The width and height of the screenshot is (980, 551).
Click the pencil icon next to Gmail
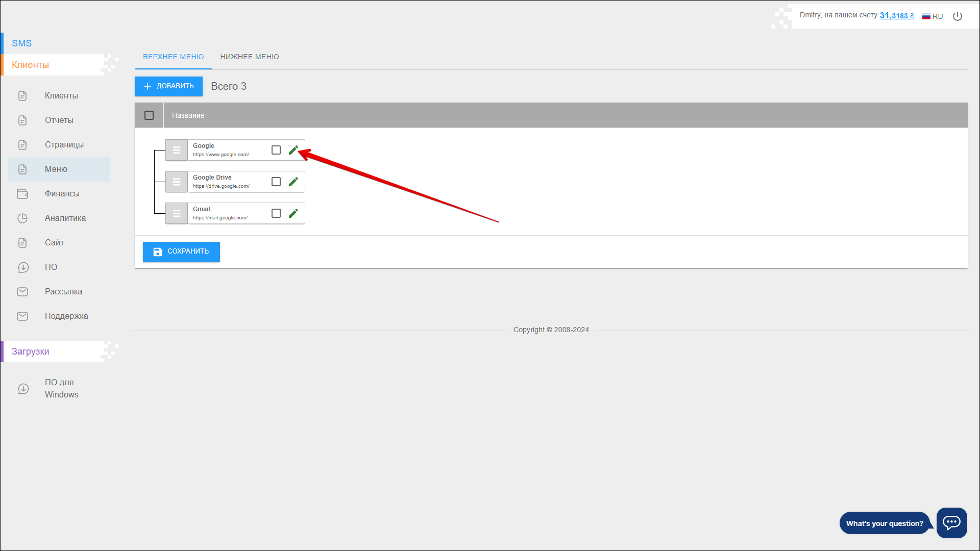click(293, 213)
